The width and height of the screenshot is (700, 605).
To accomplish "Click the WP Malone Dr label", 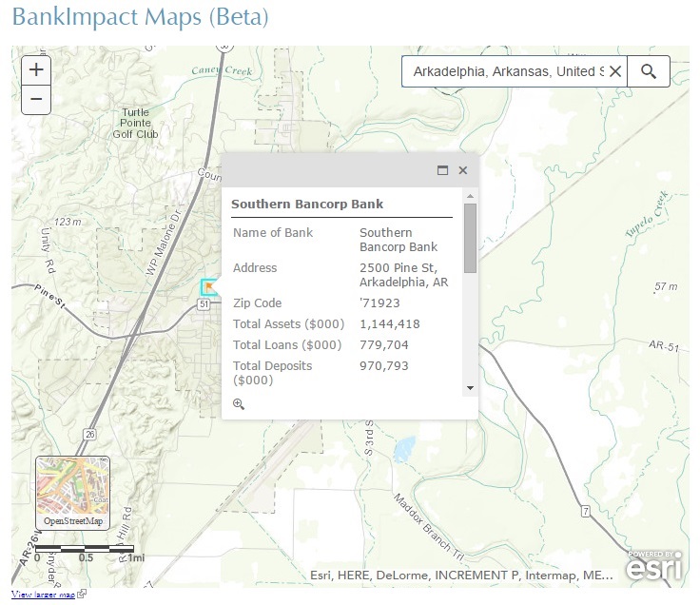I will click(x=164, y=242).
